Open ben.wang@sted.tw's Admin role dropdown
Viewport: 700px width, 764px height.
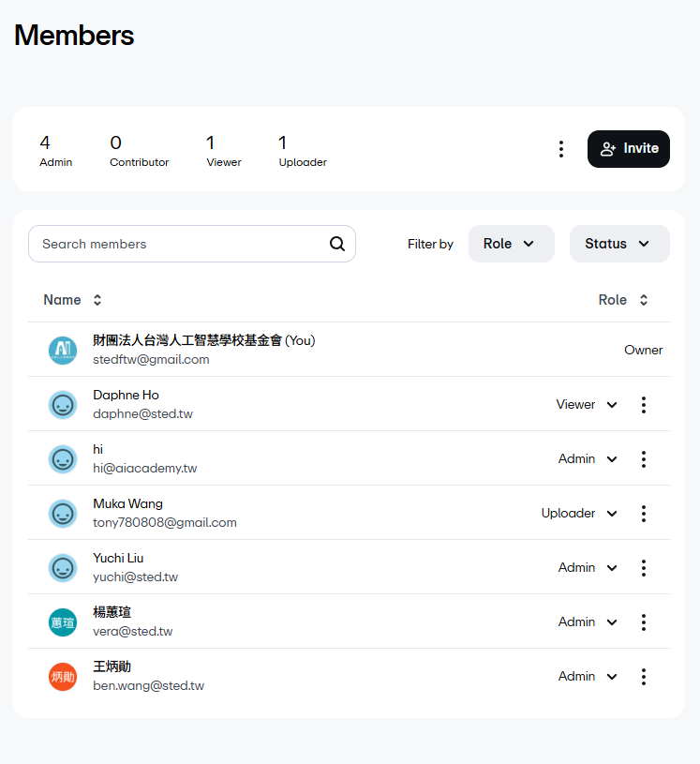click(x=588, y=677)
